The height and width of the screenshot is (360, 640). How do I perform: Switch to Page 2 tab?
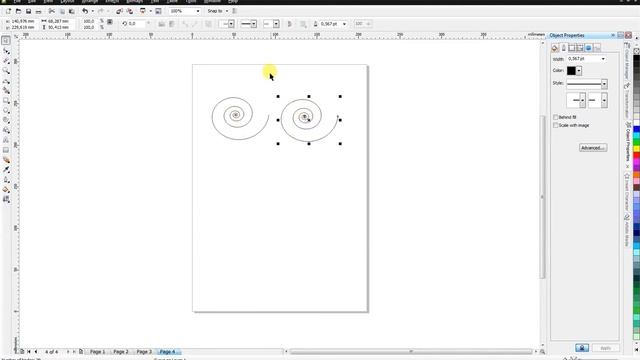coord(121,351)
